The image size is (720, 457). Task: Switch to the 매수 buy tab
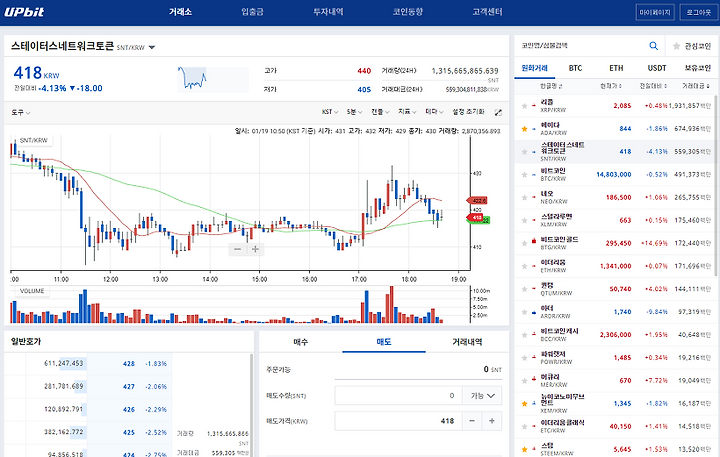301,342
